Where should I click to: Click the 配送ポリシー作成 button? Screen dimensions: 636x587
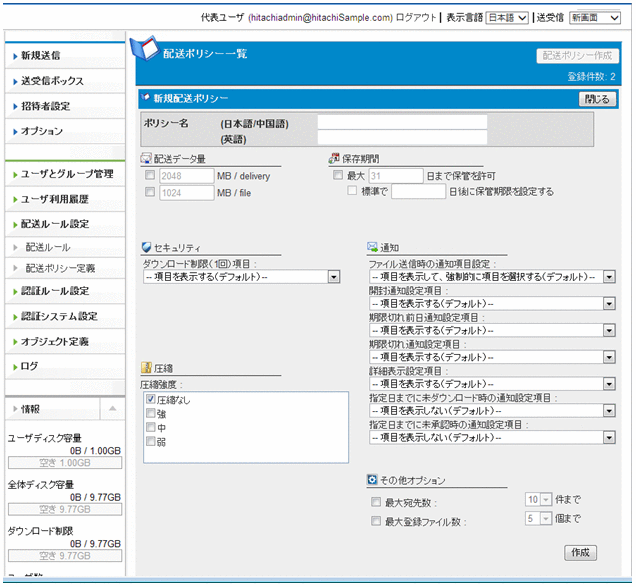pyautogui.click(x=577, y=56)
